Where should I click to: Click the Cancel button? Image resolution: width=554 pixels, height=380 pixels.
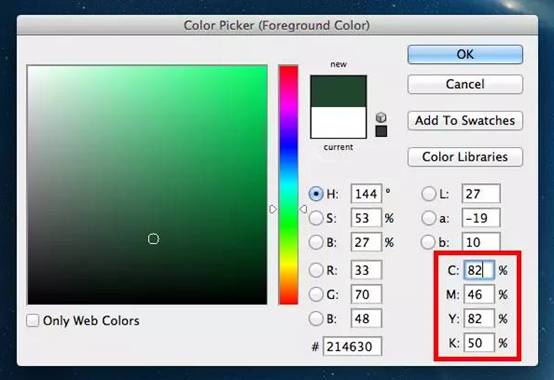click(465, 84)
